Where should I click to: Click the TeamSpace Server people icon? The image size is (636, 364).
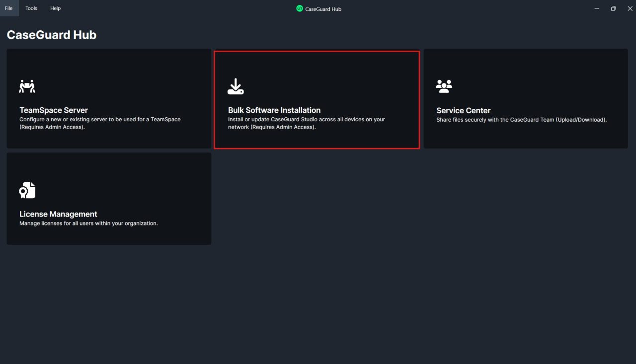[x=27, y=86]
